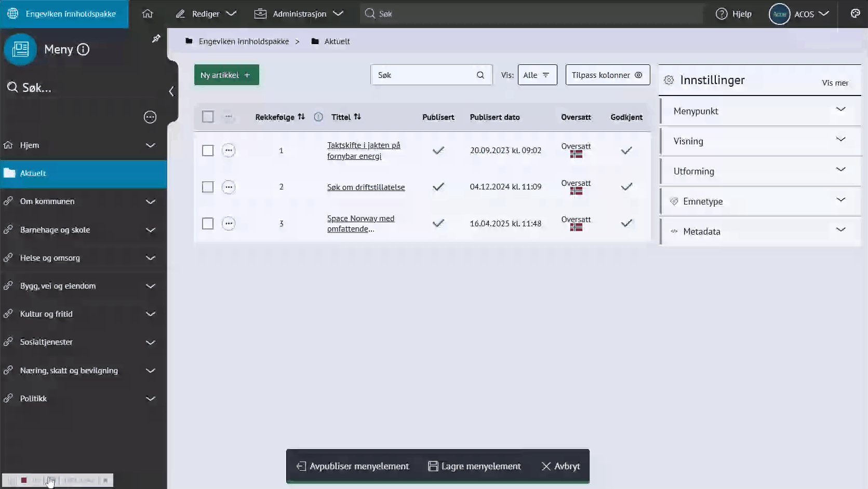
Task: Collapse the sidebar with left arrow
Action: [171, 91]
